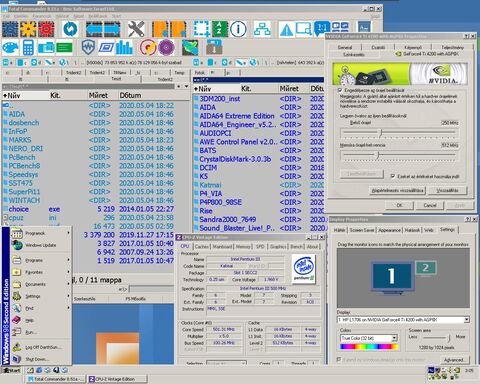Switch to the Mainboard tab in CPU-Z
Image resolution: width=480 pixels, height=384 pixels.
tap(222, 246)
